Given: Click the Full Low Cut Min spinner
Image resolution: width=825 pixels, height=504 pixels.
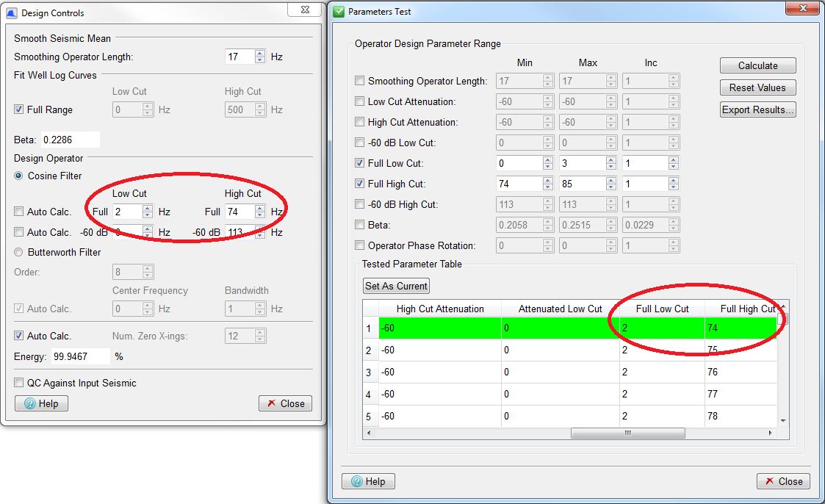Looking at the screenshot, I should (x=548, y=163).
